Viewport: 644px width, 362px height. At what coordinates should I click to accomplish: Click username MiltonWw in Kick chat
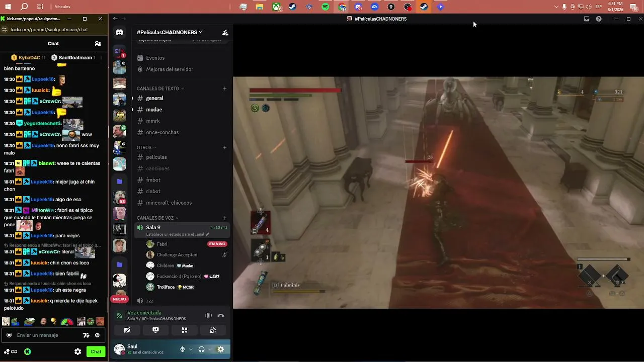click(x=44, y=210)
